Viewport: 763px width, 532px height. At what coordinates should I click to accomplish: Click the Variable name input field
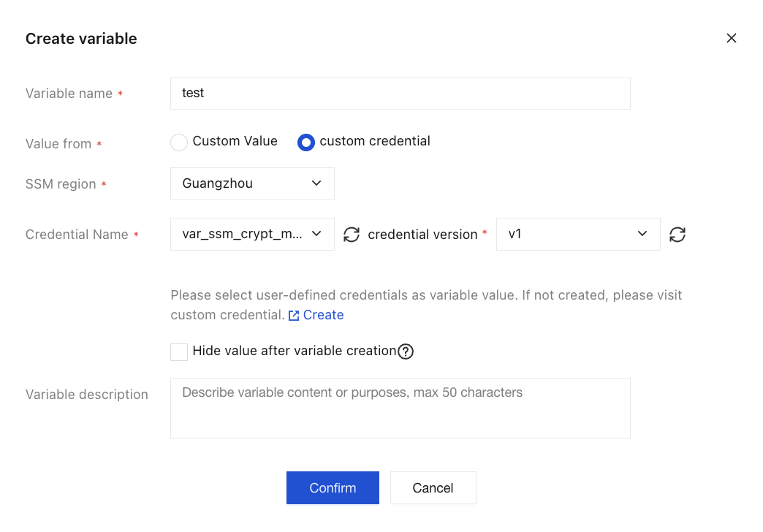[400, 93]
